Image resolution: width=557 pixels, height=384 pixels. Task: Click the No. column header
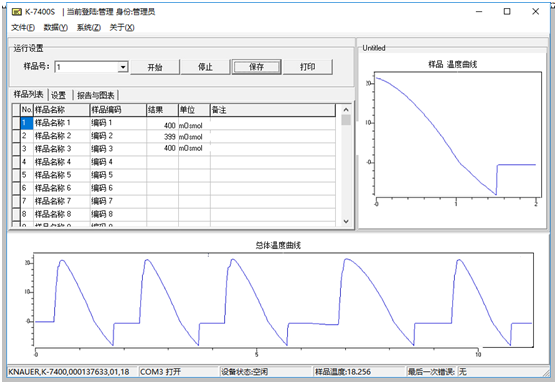pos(27,110)
